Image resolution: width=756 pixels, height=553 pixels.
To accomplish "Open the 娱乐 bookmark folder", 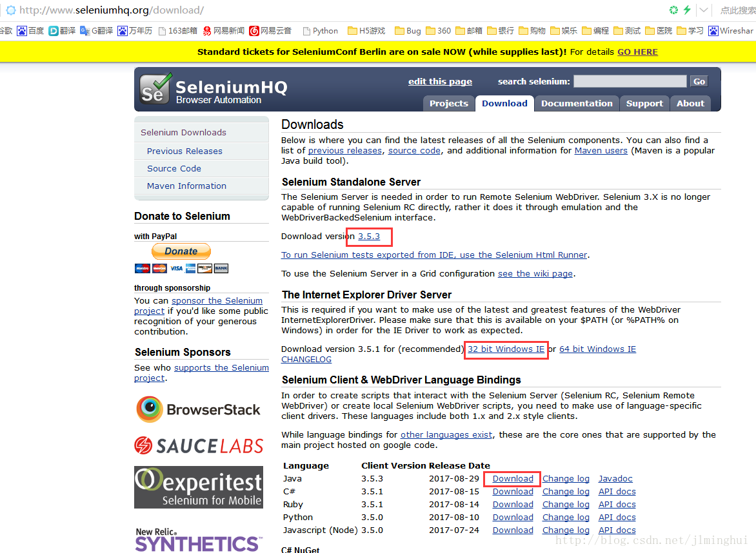I will (564, 31).
